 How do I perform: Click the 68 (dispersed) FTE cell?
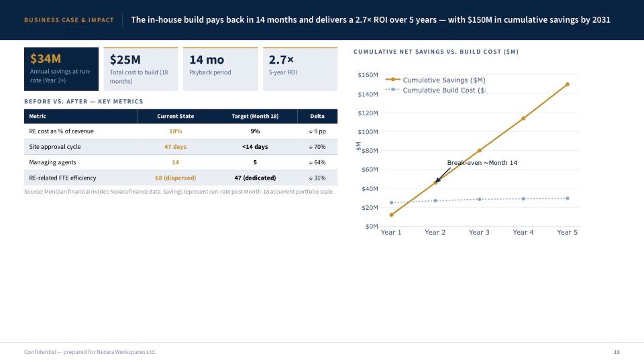coord(175,178)
